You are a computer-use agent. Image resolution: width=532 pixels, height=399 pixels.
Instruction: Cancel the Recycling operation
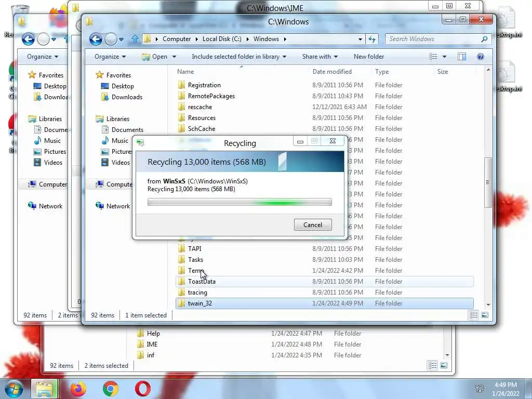pyautogui.click(x=313, y=224)
